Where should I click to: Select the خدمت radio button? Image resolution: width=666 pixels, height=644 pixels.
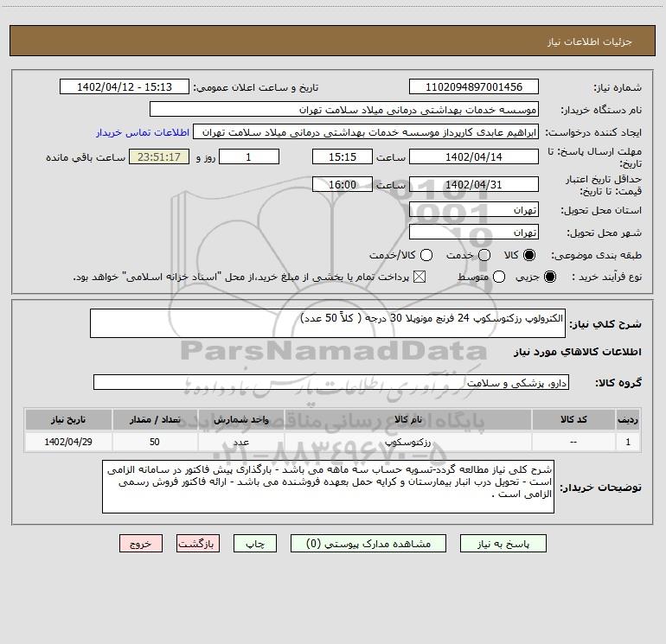[484, 255]
